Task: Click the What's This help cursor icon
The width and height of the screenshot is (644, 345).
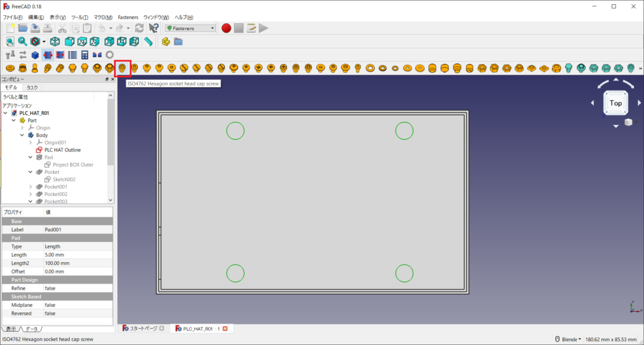Action: click(x=153, y=28)
